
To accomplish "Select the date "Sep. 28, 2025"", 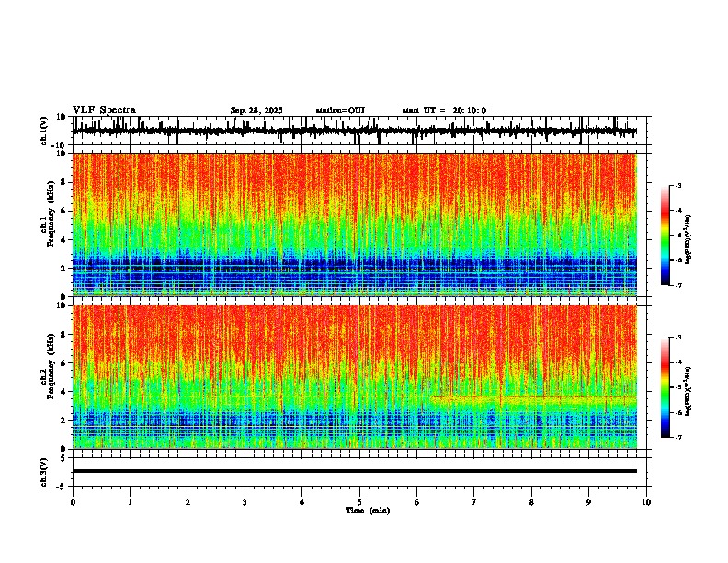I will coord(256,110).
